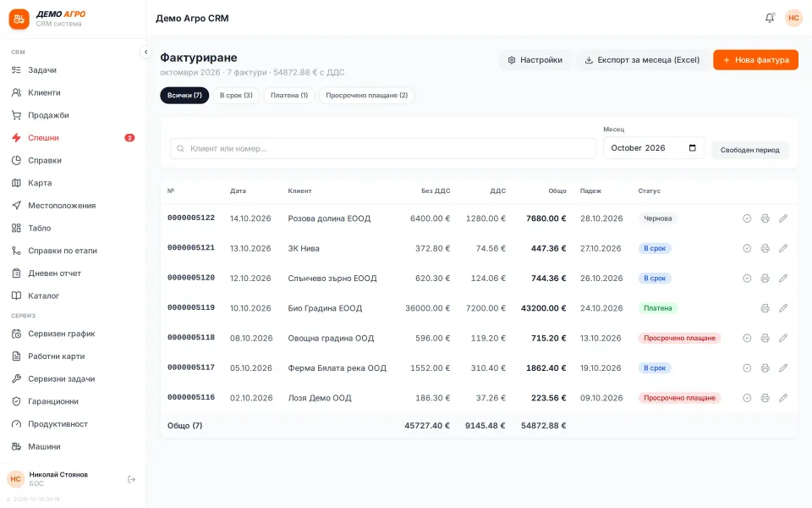812x508 pixels.
Task: Mark invoice 0000005122 as paid
Action: (x=747, y=218)
